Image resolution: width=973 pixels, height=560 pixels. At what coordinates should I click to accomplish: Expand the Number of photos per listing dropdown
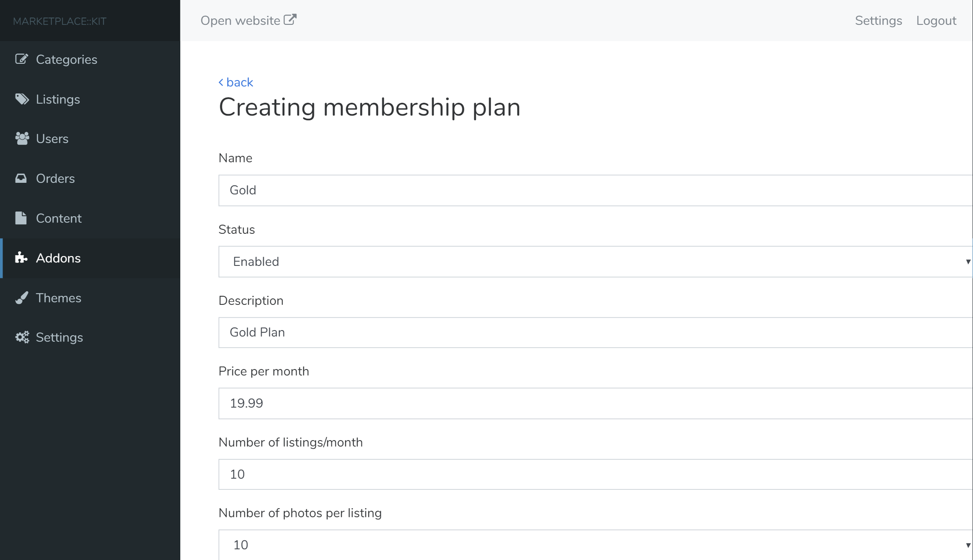(x=595, y=545)
